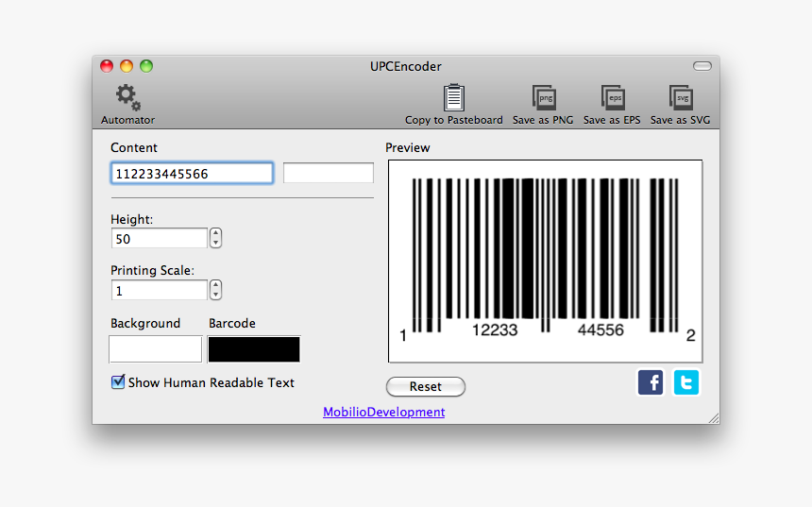Image resolution: width=812 pixels, height=507 pixels.
Task: Increase Printing Scale with up arrow
Action: pyautogui.click(x=216, y=285)
